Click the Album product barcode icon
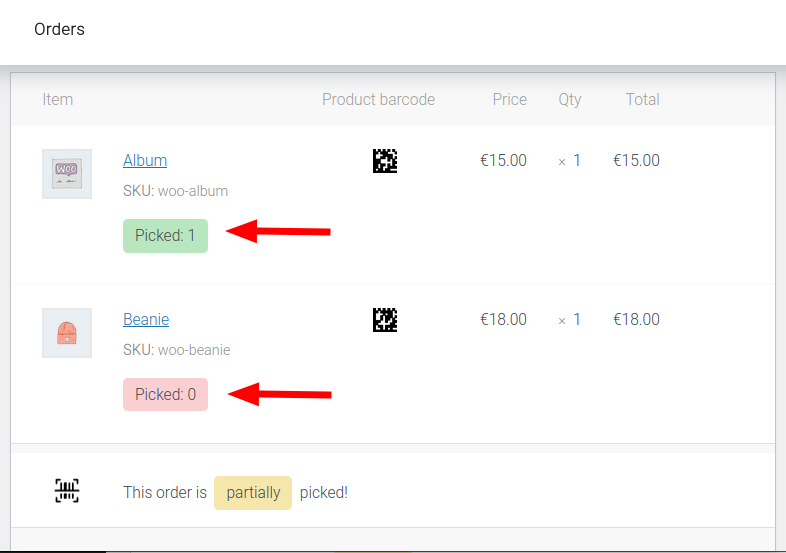The width and height of the screenshot is (786, 553). coord(385,161)
